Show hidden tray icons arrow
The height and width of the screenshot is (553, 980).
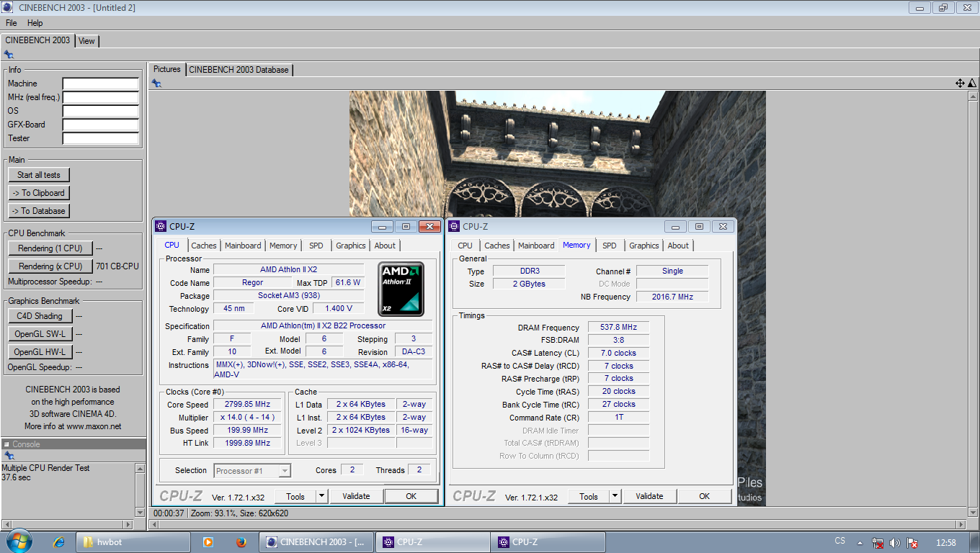(x=860, y=542)
